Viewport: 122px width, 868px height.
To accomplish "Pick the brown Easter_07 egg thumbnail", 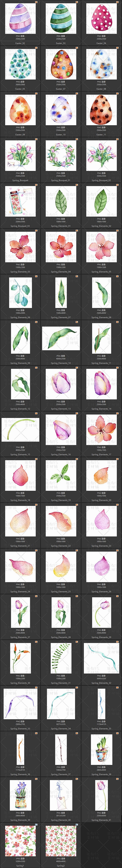I will pyautogui.click(x=61, y=64).
